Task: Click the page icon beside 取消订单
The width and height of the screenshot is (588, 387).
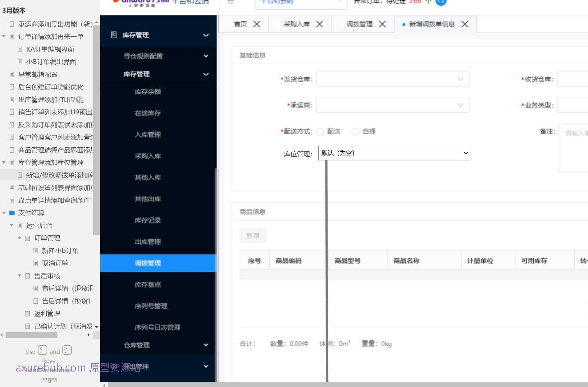Action: pos(36,263)
